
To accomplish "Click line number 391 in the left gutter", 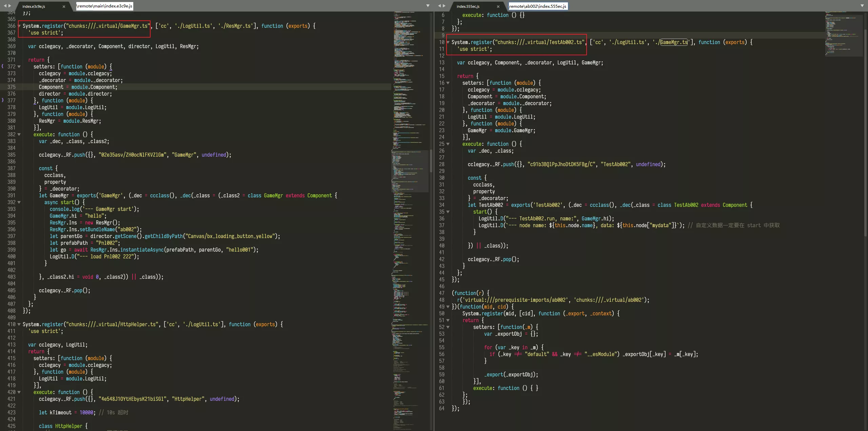I will [x=12, y=196].
